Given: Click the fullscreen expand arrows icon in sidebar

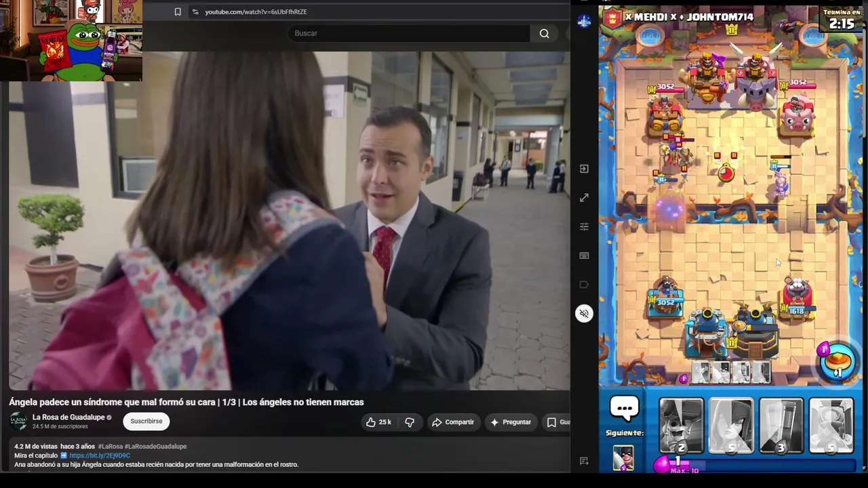Looking at the screenshot, I should coord(584,198).
